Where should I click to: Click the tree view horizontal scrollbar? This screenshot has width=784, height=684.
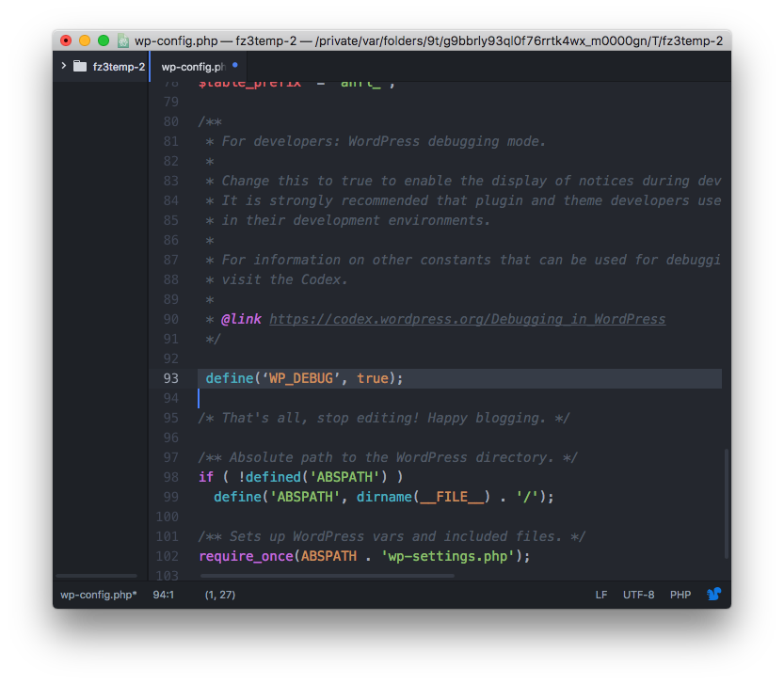(x=96, y=575)
